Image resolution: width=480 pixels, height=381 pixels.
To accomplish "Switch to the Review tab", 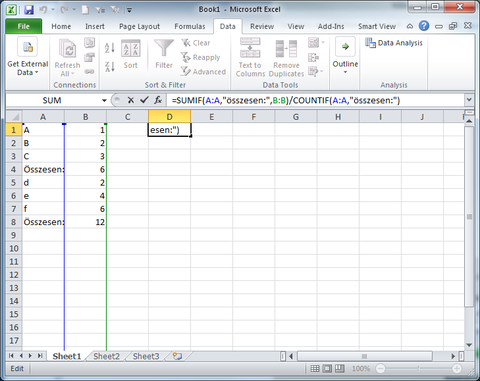I will click(x=262, y=26).
